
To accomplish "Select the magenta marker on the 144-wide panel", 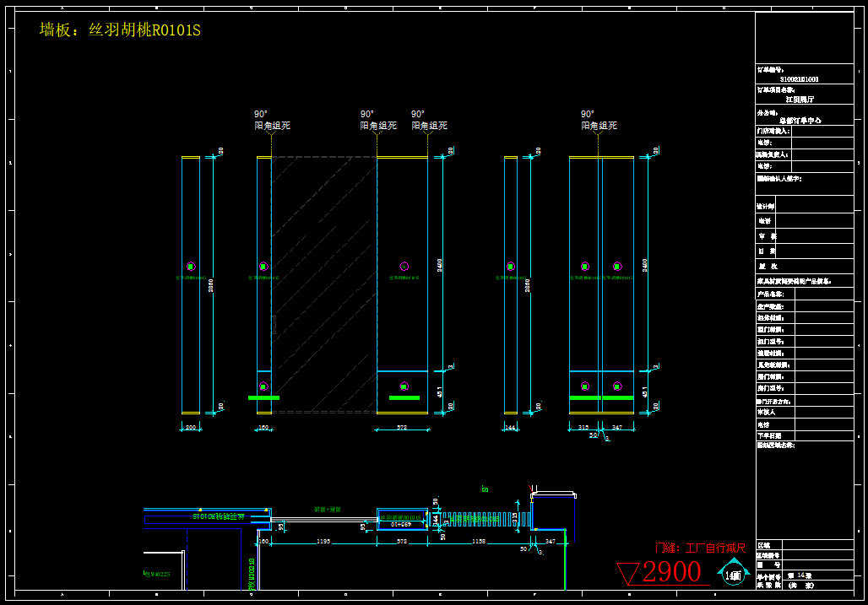I will click(510, 267).
